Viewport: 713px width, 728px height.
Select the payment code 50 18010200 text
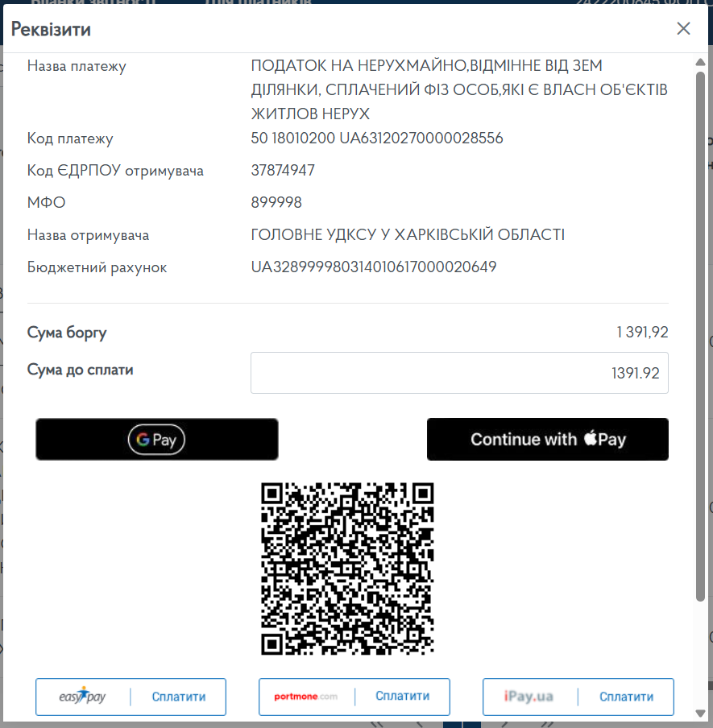(x=377, y=139)
